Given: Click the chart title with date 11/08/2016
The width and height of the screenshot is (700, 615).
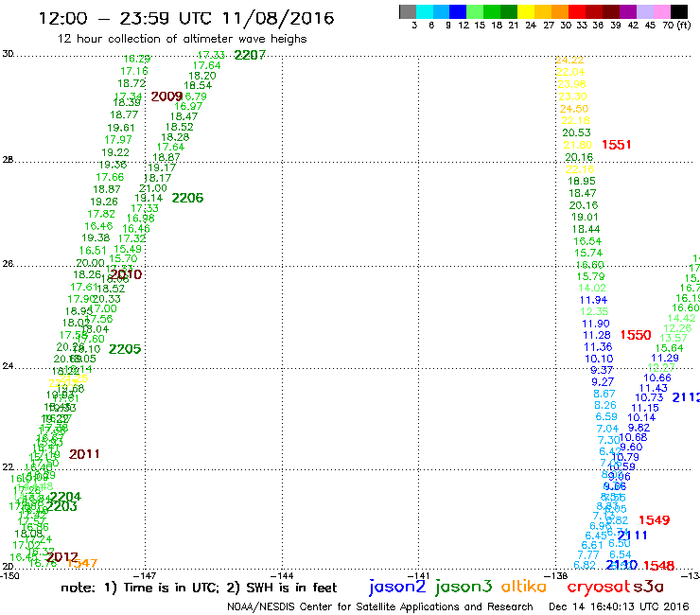Looking at the screenshot, I should 186,18.
